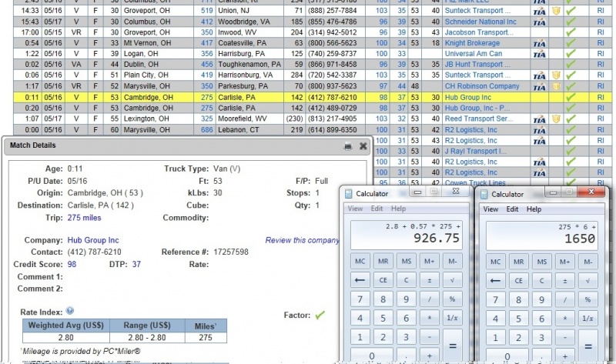Click plus-minus button in right calculator
This screenshot has height=364, width=616.
click(x=565, y=280)
